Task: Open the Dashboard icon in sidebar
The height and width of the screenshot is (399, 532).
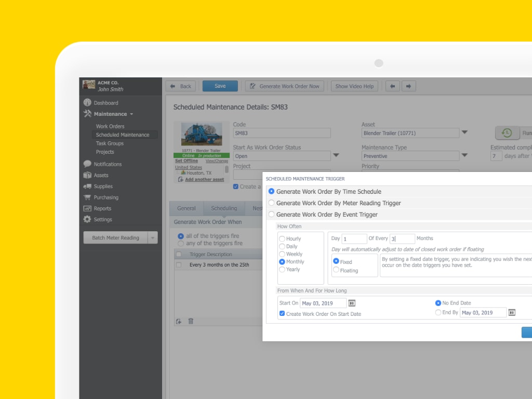Action: coord(87,102)
